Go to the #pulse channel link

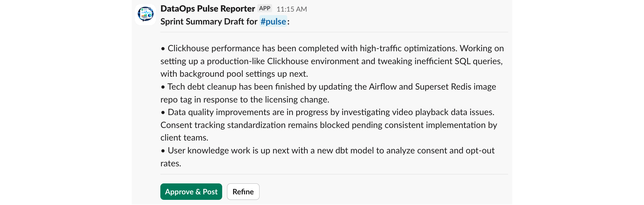(x=273, y=22)
